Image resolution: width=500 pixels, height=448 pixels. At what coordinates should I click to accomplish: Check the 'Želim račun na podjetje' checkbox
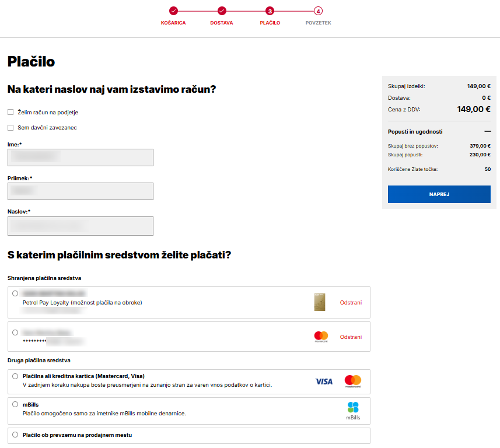(10, 112)
